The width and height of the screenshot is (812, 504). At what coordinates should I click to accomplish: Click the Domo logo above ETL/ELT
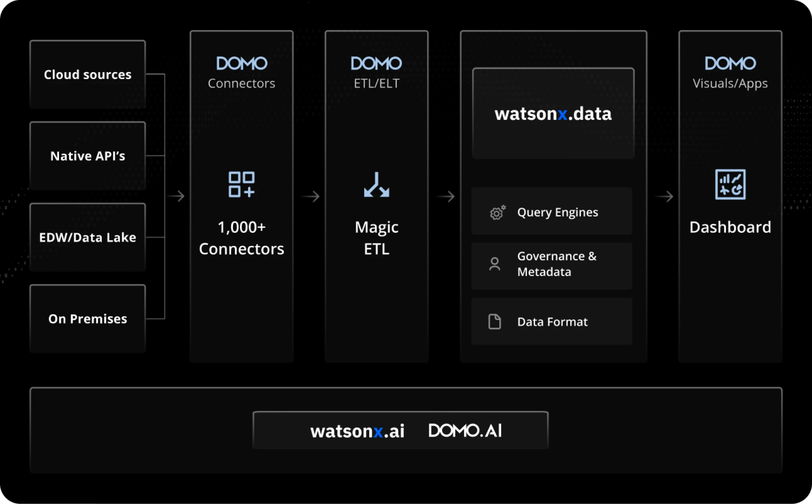click(376, 63)
